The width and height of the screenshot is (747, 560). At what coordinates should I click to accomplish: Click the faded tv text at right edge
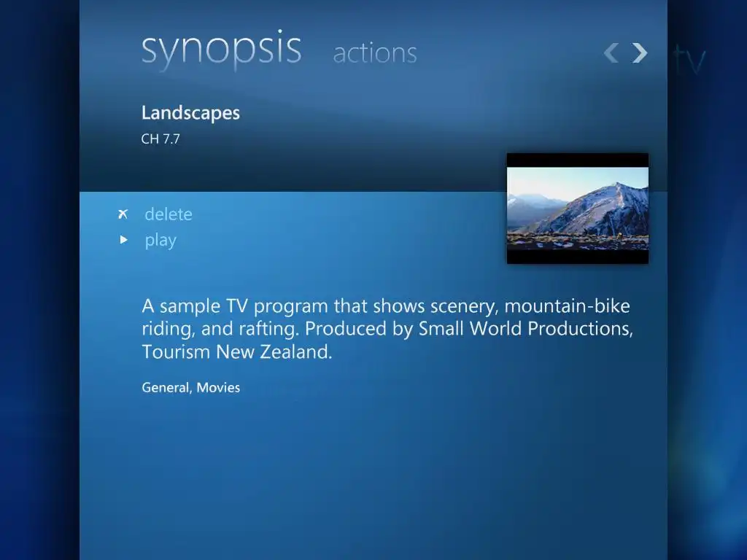[689, 61]
